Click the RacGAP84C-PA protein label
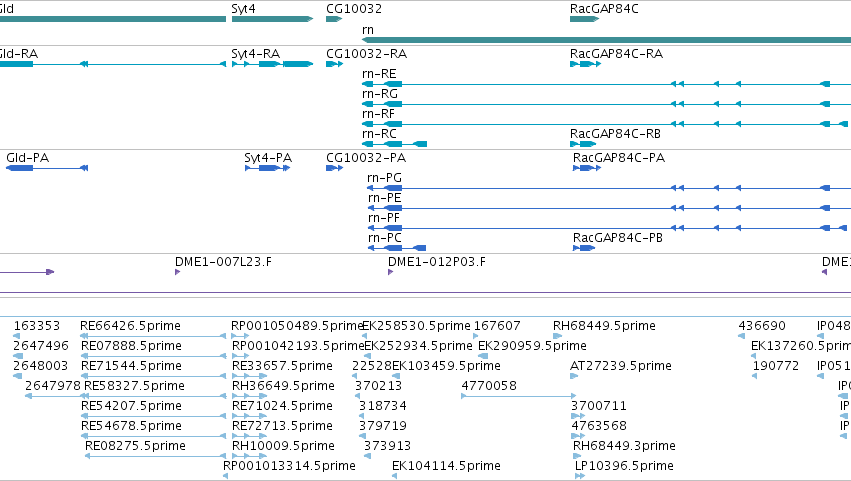The height and width of the screenshot is (481, 851). pyautogui.click(x=619, y=158)
